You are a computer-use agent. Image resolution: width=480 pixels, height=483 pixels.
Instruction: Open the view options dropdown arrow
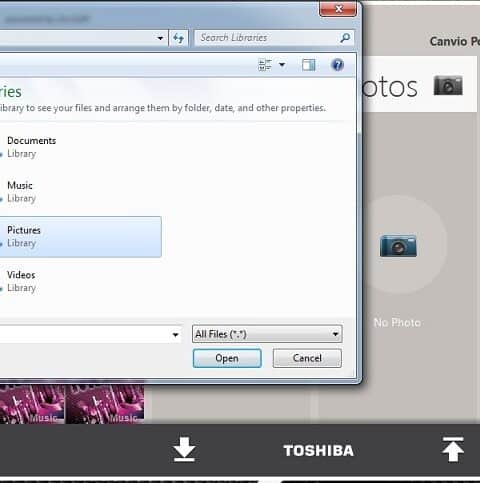282,65
